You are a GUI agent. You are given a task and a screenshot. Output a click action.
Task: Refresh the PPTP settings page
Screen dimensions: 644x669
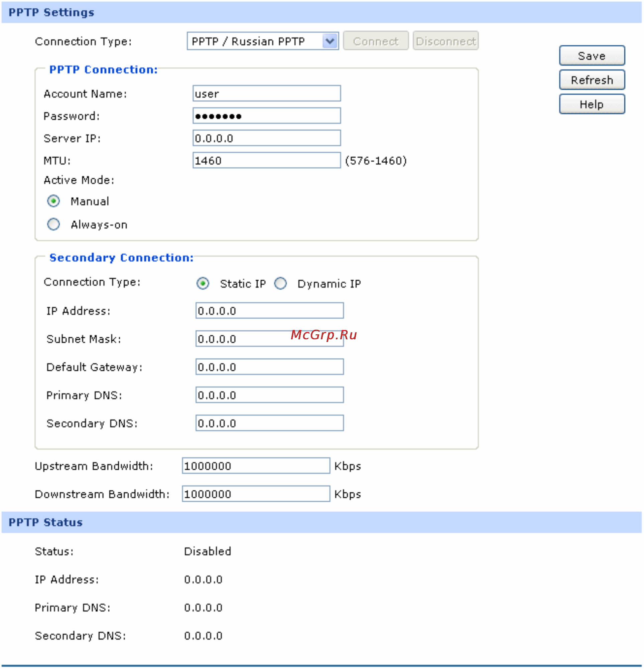pos(592,80)
